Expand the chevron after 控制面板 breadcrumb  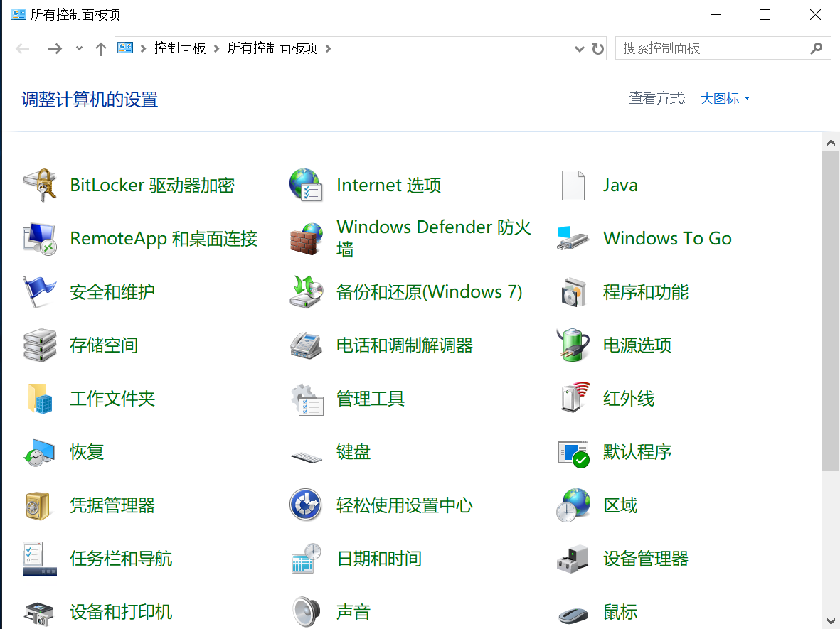(216, 49)
